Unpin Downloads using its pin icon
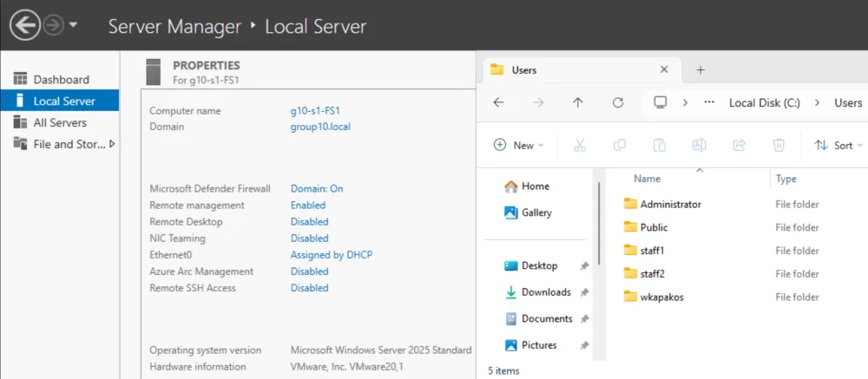The image size is (868, 379). [x=584, y=292]
